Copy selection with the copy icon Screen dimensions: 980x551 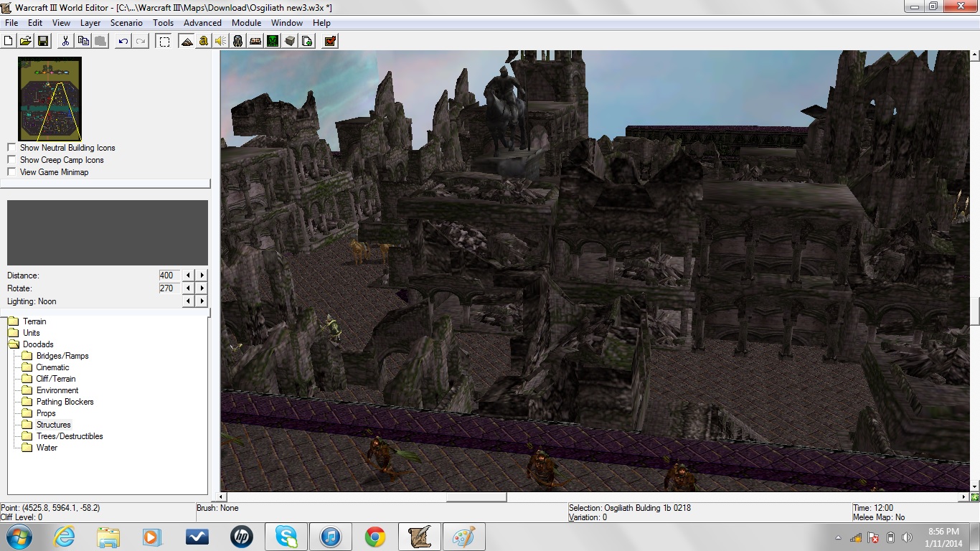[x=83, y=41]
